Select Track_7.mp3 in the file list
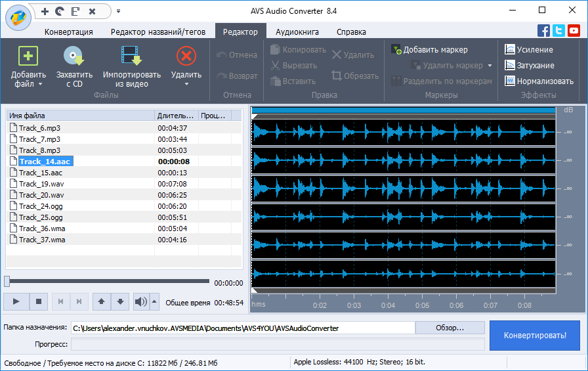588x371 pixels. point(124,139)
